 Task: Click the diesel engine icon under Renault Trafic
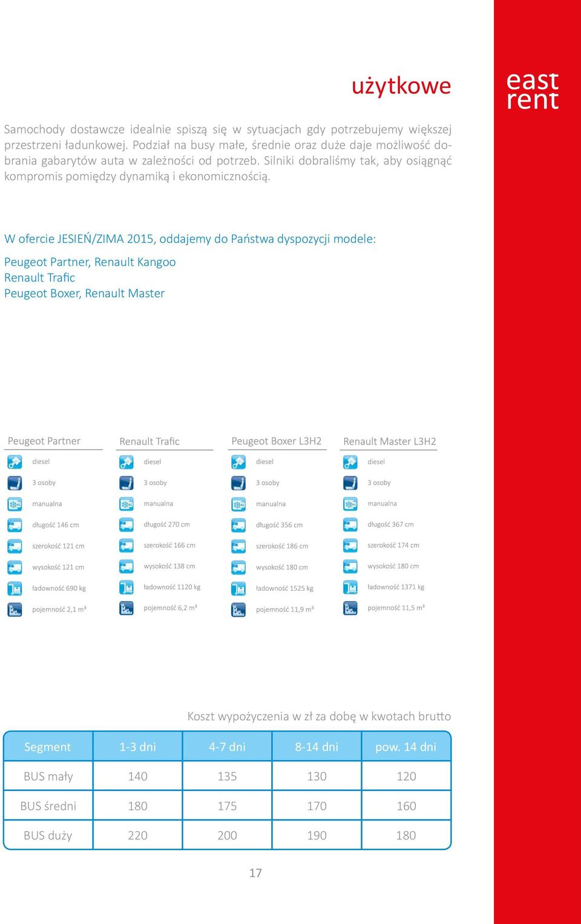coord(126,463)
